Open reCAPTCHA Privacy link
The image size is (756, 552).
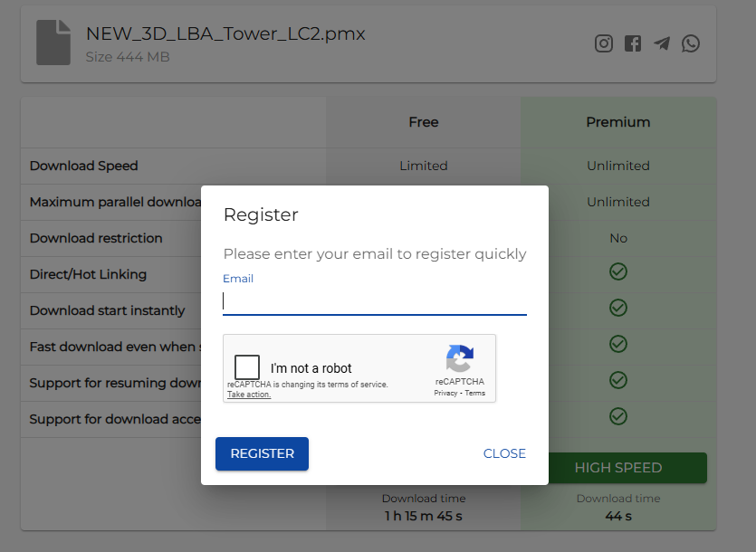click(445, 393)
